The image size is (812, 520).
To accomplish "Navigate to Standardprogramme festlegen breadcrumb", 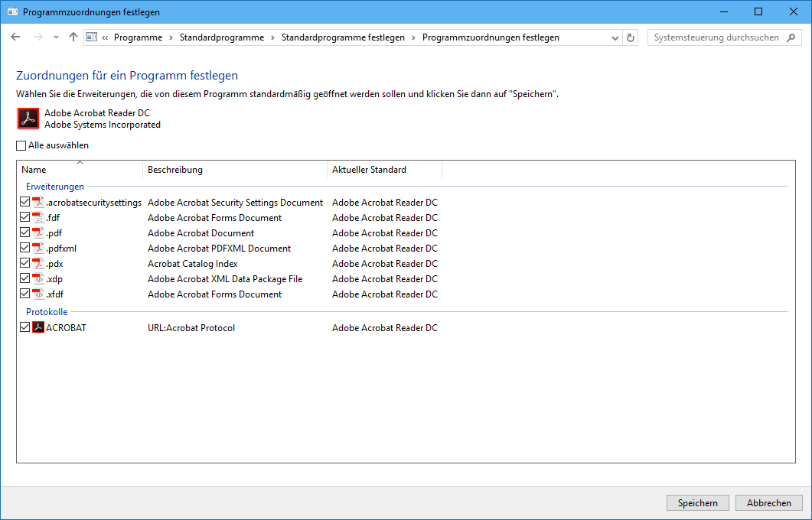I will (343, 37).
